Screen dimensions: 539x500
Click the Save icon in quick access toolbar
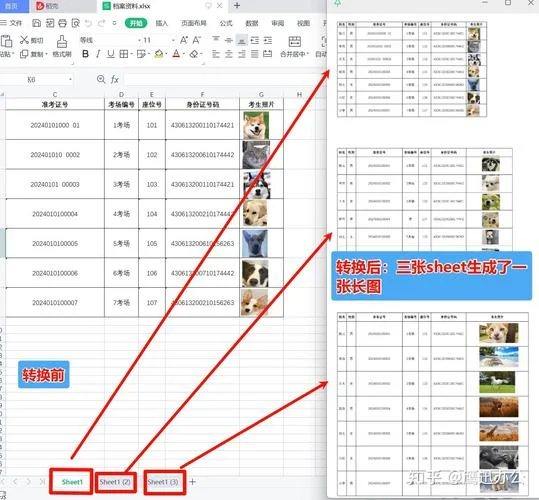tap(36, 23)
